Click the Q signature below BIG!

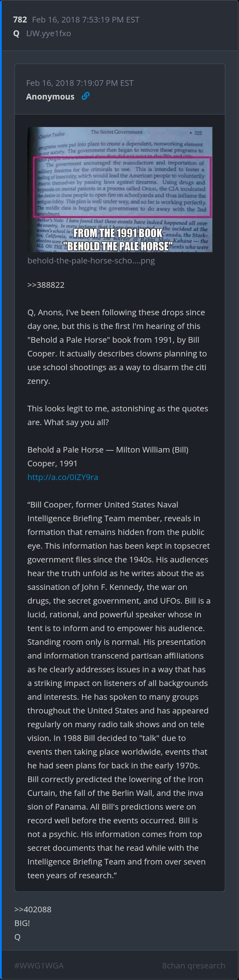click(17, 936)
